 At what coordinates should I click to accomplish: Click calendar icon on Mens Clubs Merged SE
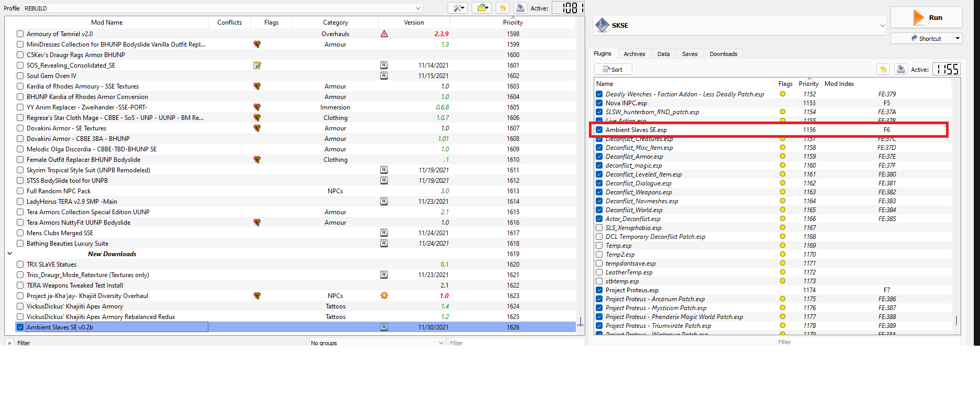[384, 233]
